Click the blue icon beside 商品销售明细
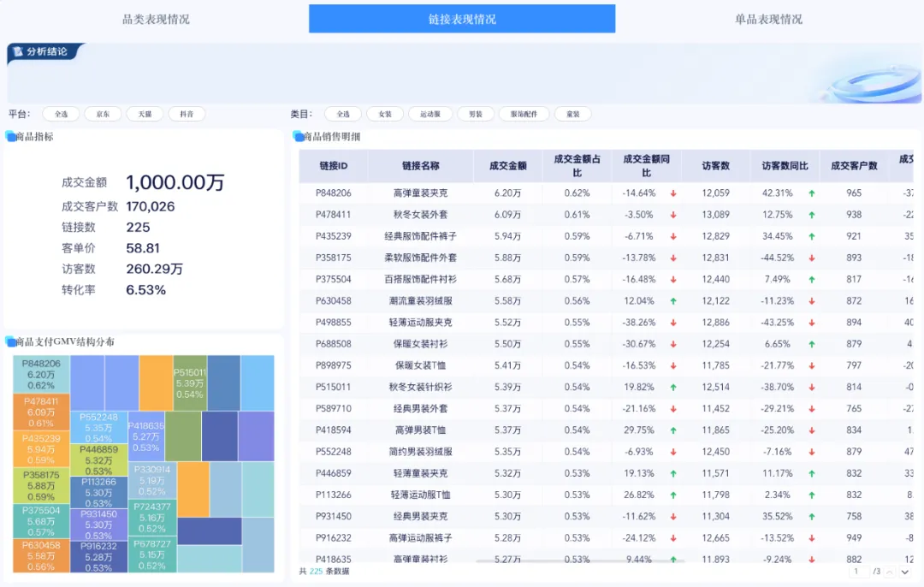Screen dimensions: 924x587 pos(299,136)
